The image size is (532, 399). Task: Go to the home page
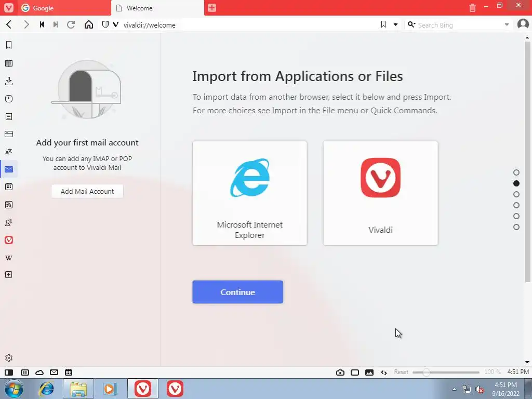89,24
